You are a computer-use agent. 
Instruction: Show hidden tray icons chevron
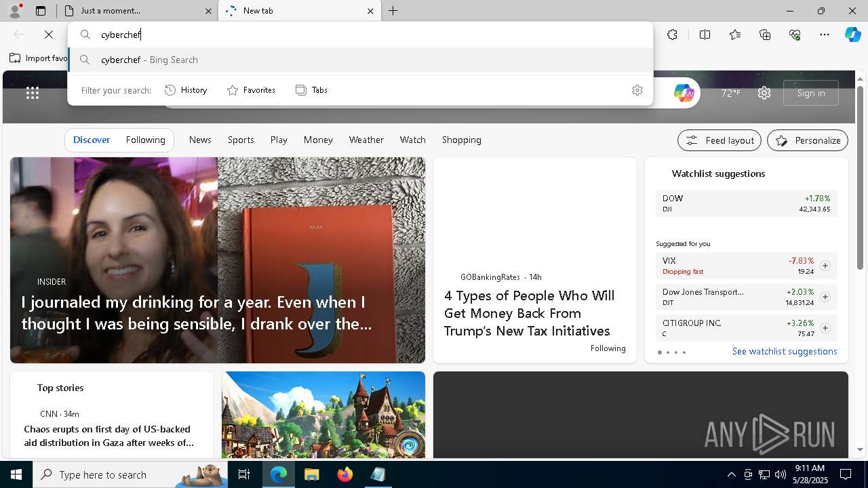(x=731, y=474)
